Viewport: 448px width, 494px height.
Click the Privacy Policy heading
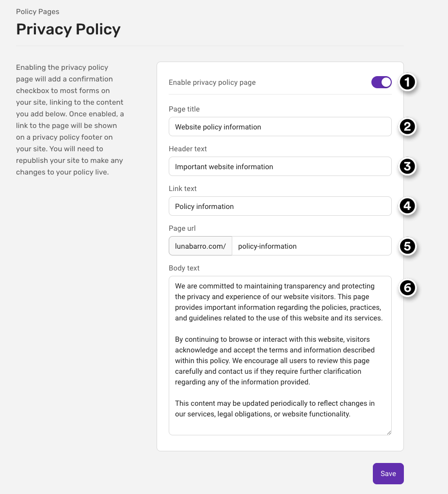click(68, 29)
